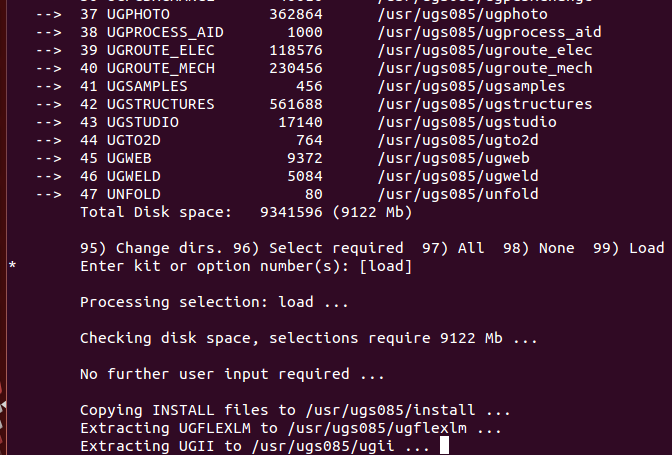The height and width of the screenshot is (455, 672).
Task: Click the asterisk marker beside the Enter kit prompt
Action: coord(12,266)
